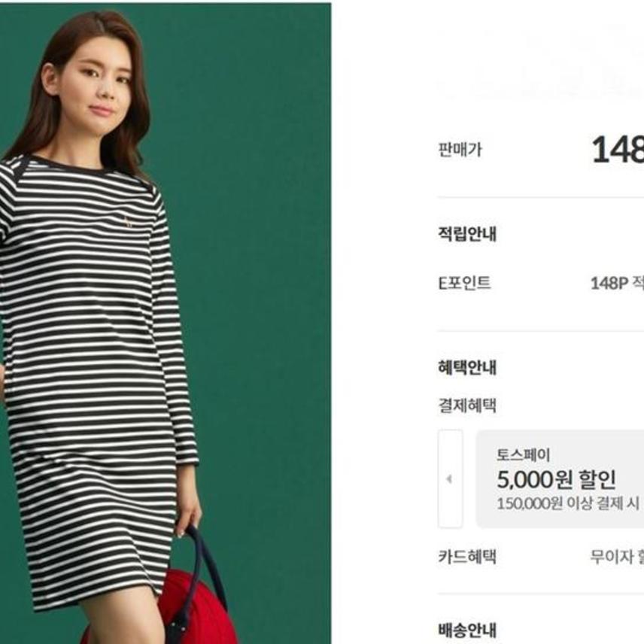Select the 토스페이 5,000원 할인 benefit card
Screen dimensions: 644x644
tap(560, 479)
